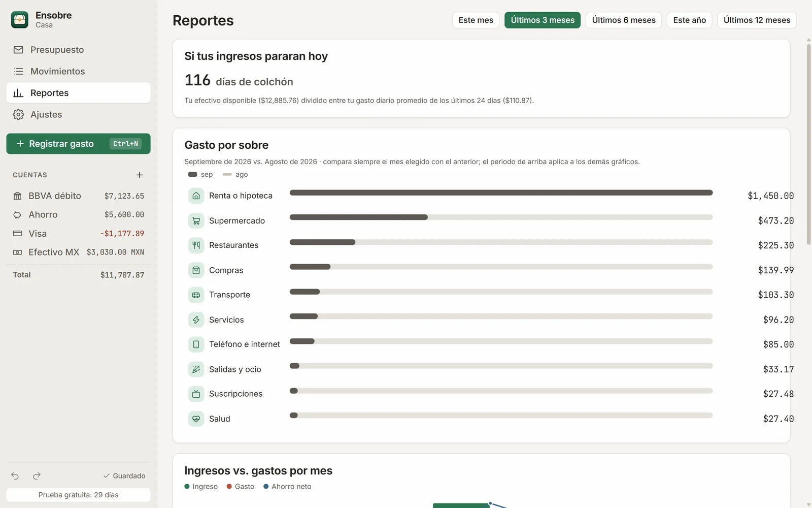This screenshot has height=508, width=812.
Task: Click the Ctrl+N shortcut badge
Action: (125, 144)
